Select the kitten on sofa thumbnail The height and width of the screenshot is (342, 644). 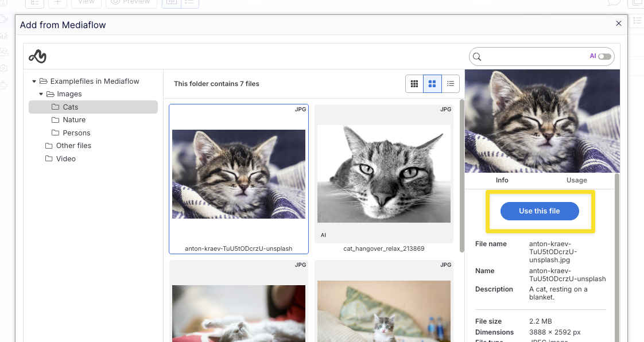click(384, 311)
